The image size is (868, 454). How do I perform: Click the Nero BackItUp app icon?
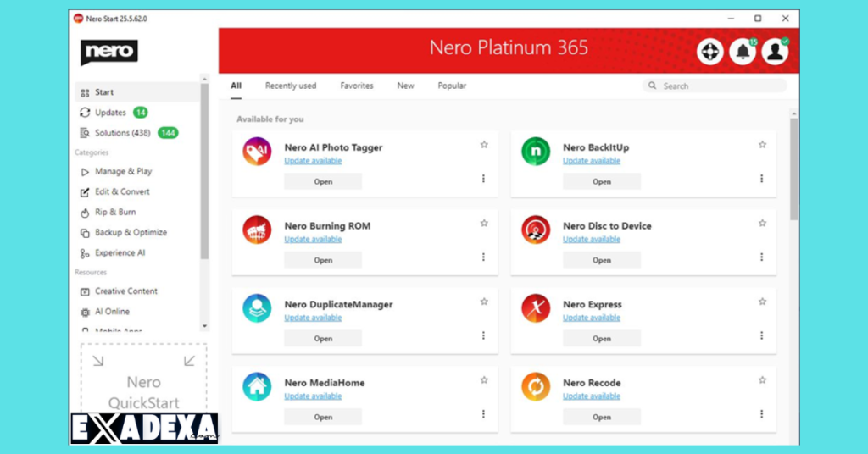[x=536, y=152]
